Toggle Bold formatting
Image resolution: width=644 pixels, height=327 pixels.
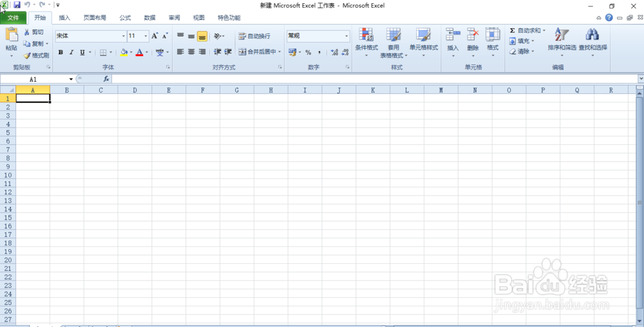tap(61, 53)
